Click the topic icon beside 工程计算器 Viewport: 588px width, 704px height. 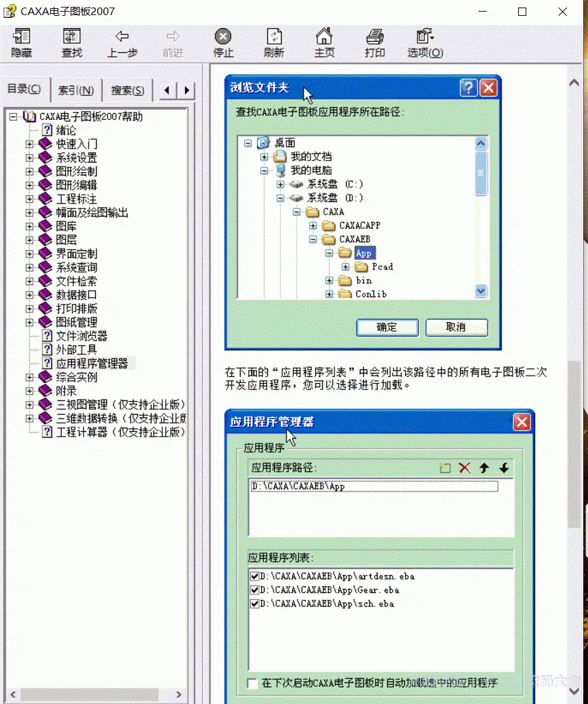coord(47,432)
